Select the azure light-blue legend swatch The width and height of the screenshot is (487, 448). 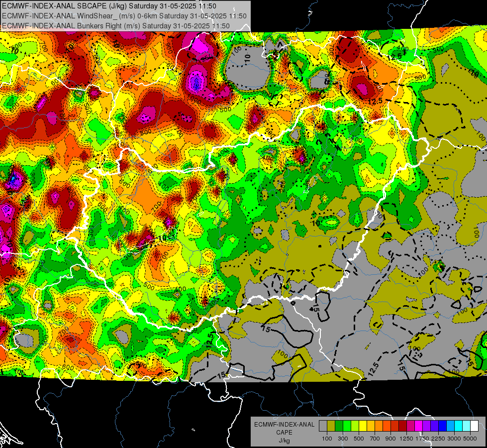[451, 426]
